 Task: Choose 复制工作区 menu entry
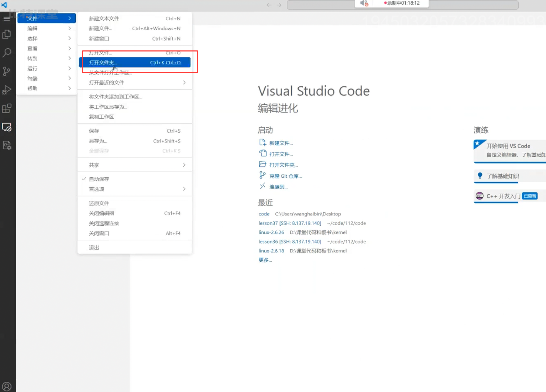tap(135, 117)
